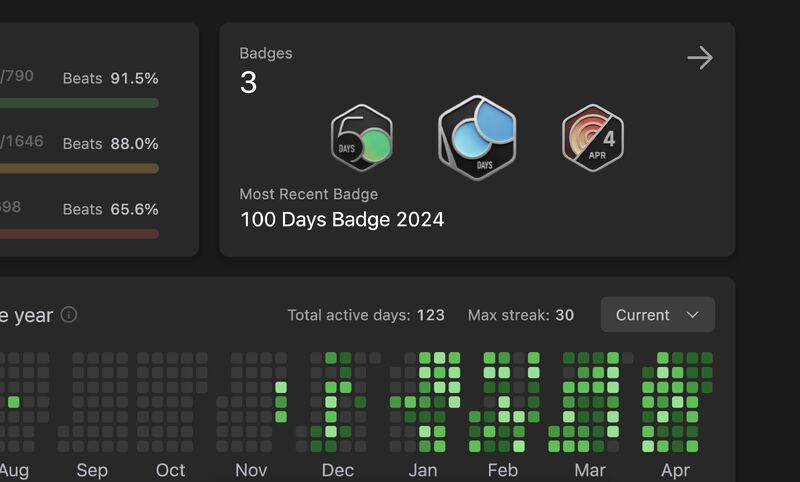Select the 50 Days badge
The width and height of the screenshot is (800, 482).
click(362, 138)
